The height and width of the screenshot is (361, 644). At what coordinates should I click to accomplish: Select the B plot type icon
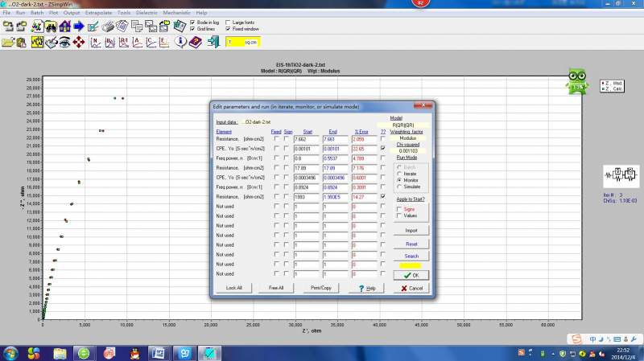(x=109, y=42)
